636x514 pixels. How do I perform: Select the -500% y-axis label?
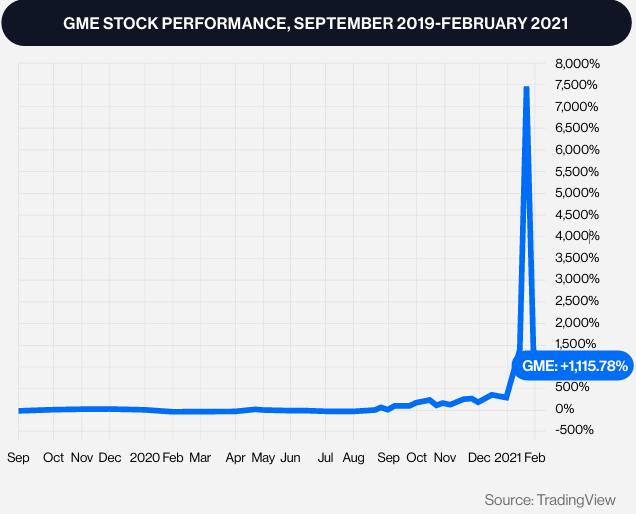[574, 430]
